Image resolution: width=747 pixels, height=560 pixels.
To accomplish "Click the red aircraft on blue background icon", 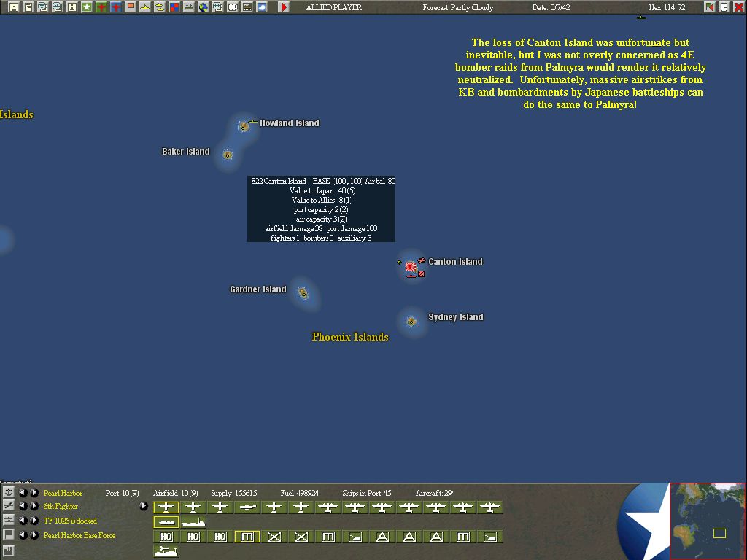I will point(116,7).
